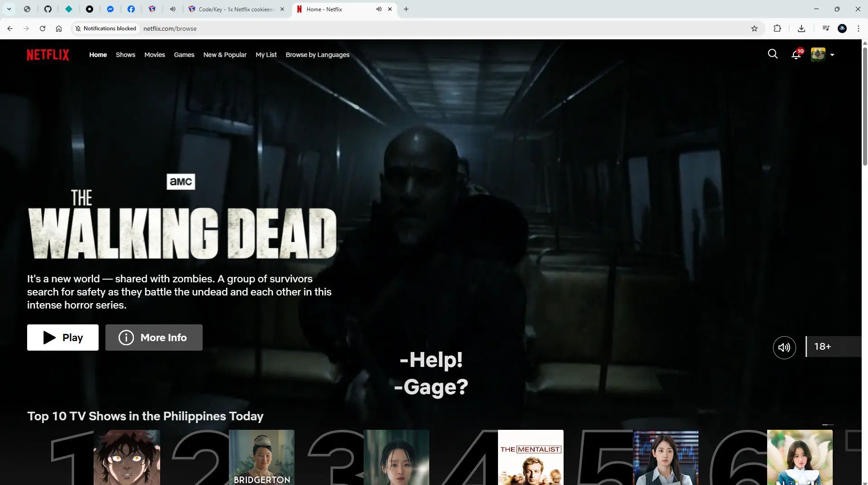Open the notifications bell
The width and height of the screenshot is (868, 485).
click(x=796, y=55)
